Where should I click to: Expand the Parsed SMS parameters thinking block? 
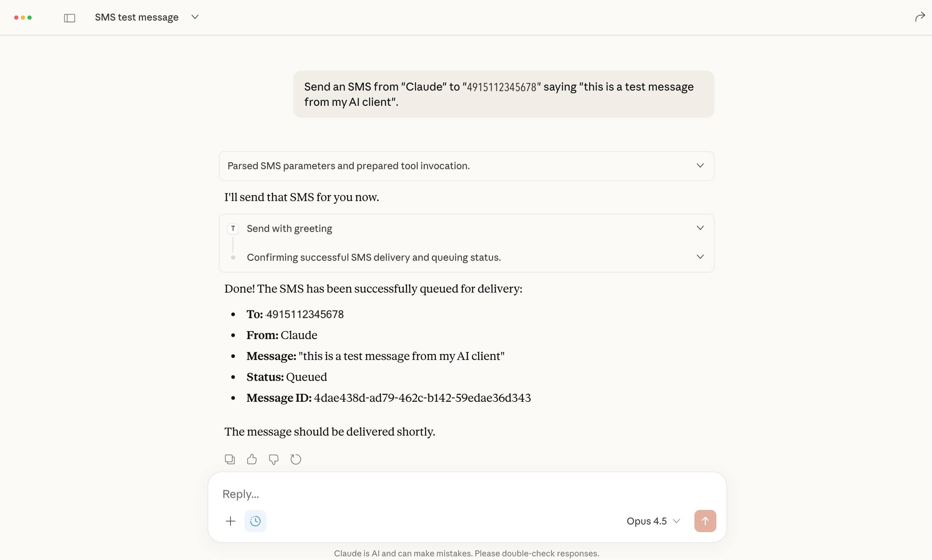(x=700, y=166)
